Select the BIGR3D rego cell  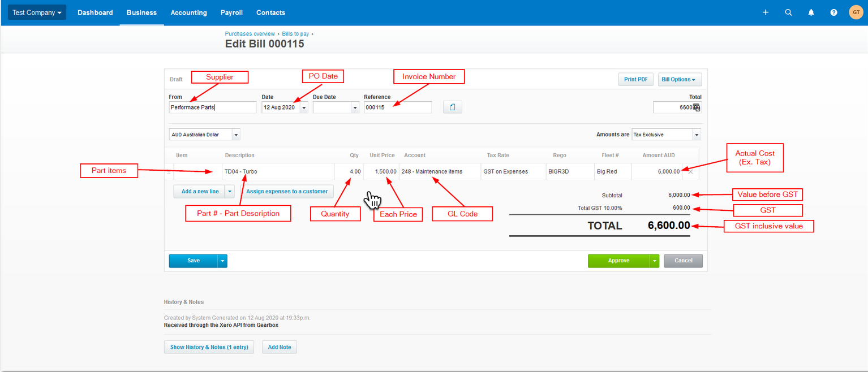coord(570,172)
